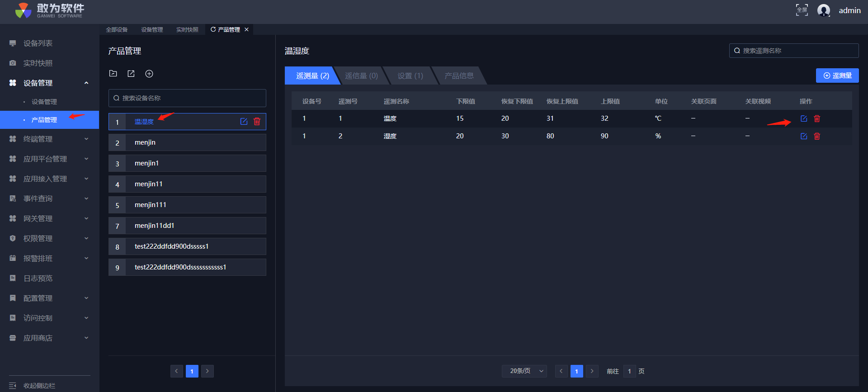
Task: Delete the 湿度 telemetry row
Action: tap(817, 136)
